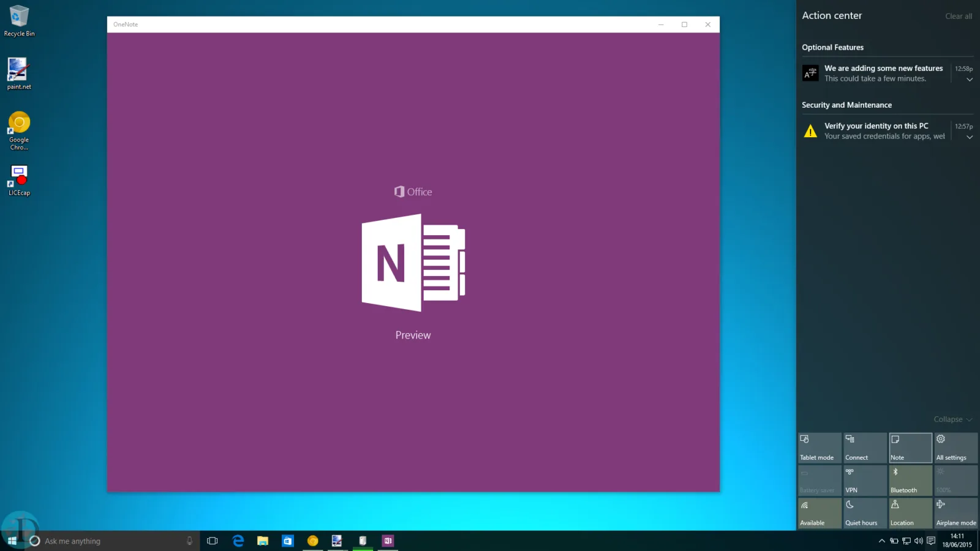Launch Microsoft Edge from the taskbar
Viewport: 980px width, 551px height.
point(238,541)
